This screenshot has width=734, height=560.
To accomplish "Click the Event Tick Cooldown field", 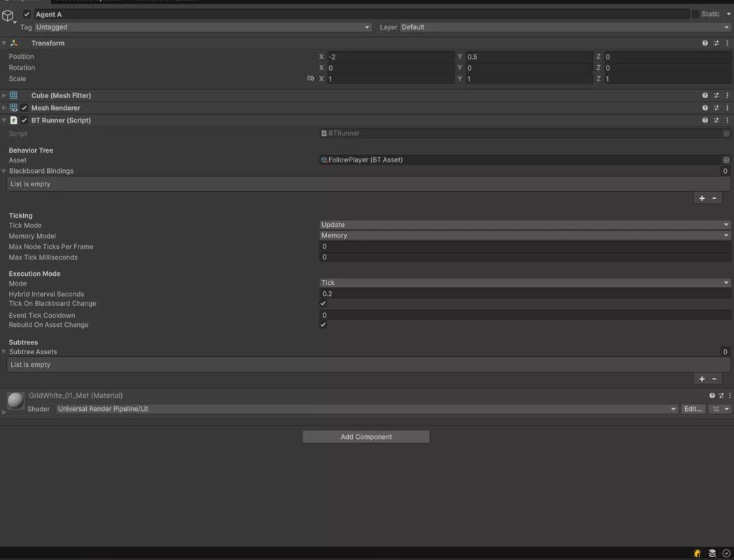I will coord(525,315).
